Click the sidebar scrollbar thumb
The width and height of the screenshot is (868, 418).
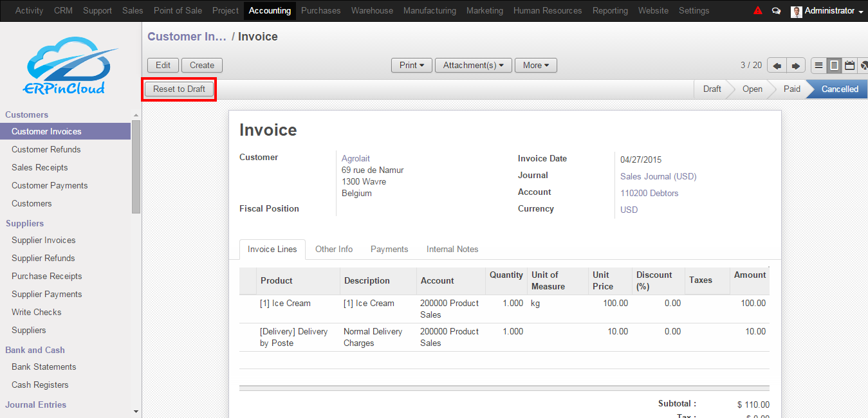point(136,167)
